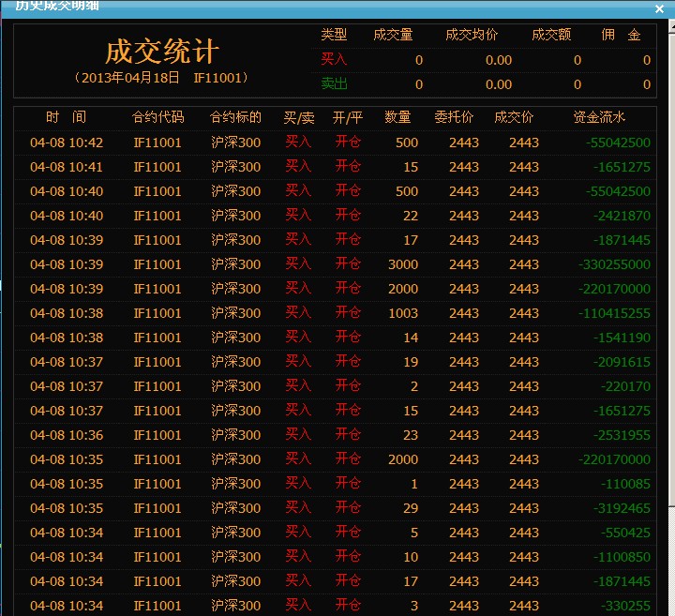The image size is (675, 616).
Task: Sort trades by the 数量 column header
Action: point(397,118)
